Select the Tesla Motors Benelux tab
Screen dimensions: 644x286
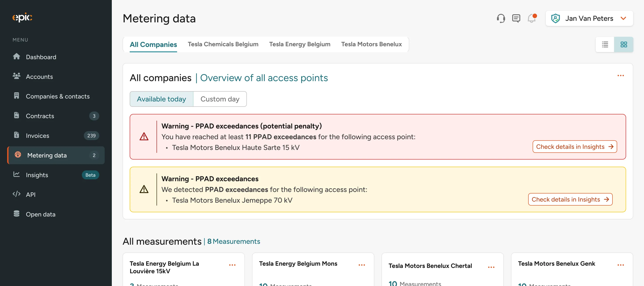pyautogui.click(x=371, y=44)
